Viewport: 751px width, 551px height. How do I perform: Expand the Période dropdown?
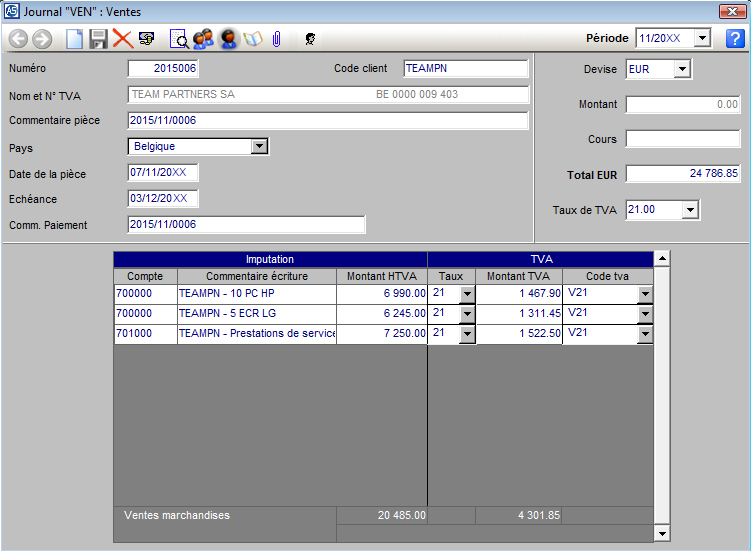pos(701,39)
